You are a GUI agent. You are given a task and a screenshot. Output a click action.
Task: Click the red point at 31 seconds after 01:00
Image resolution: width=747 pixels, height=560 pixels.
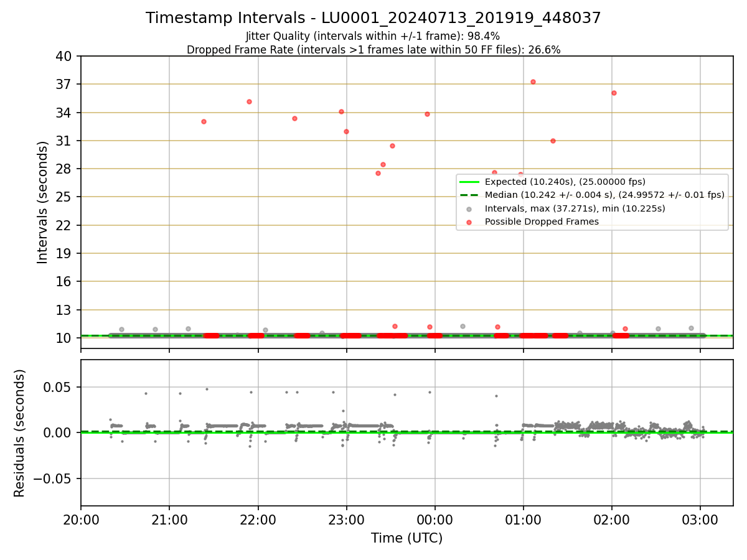click(553, 141)
